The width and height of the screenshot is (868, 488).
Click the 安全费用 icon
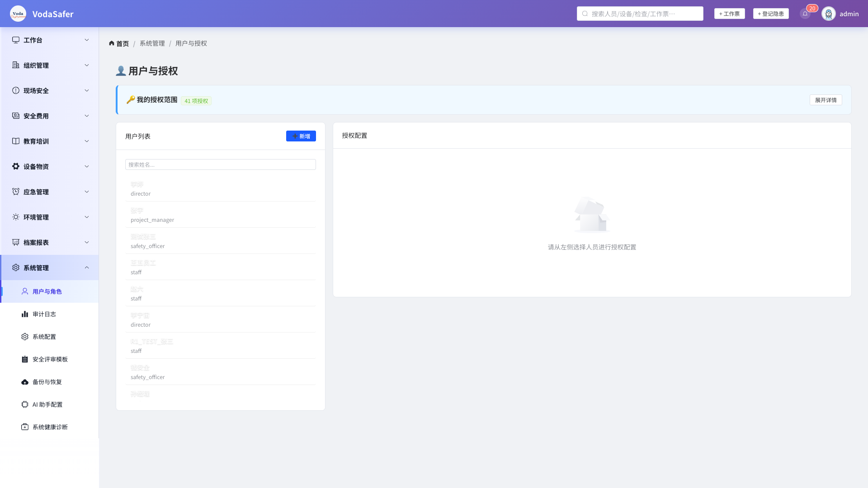coord(16,116)
